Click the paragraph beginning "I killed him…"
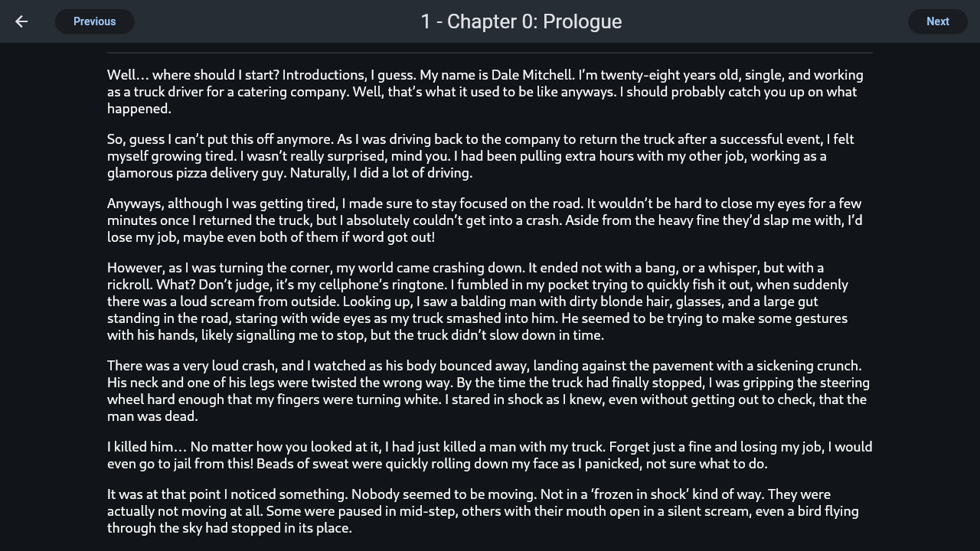Viewport: 980px width, 551px height. click(x=475, y=455)
